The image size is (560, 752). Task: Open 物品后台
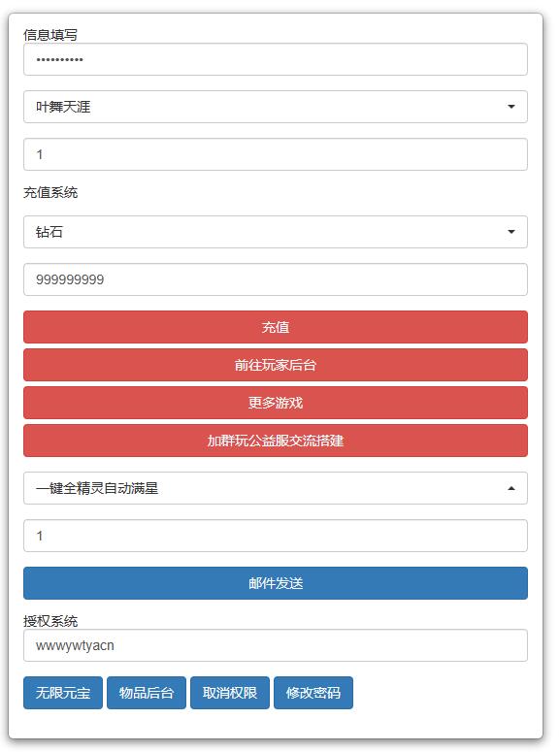(147, 693)
